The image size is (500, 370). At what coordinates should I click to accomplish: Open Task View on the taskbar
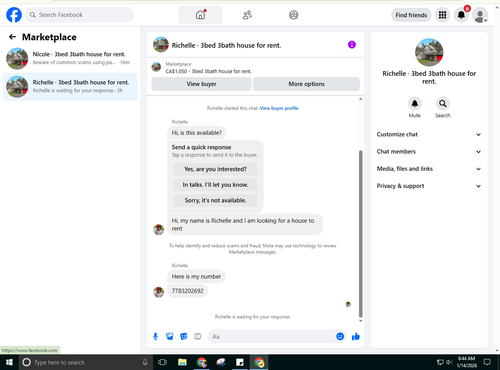click(x=162, y=362)
